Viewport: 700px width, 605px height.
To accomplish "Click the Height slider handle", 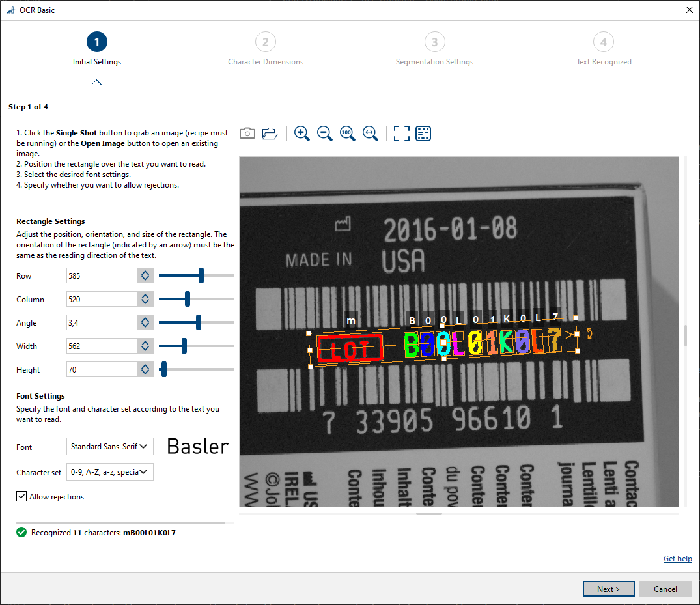I will pos(164,369).
